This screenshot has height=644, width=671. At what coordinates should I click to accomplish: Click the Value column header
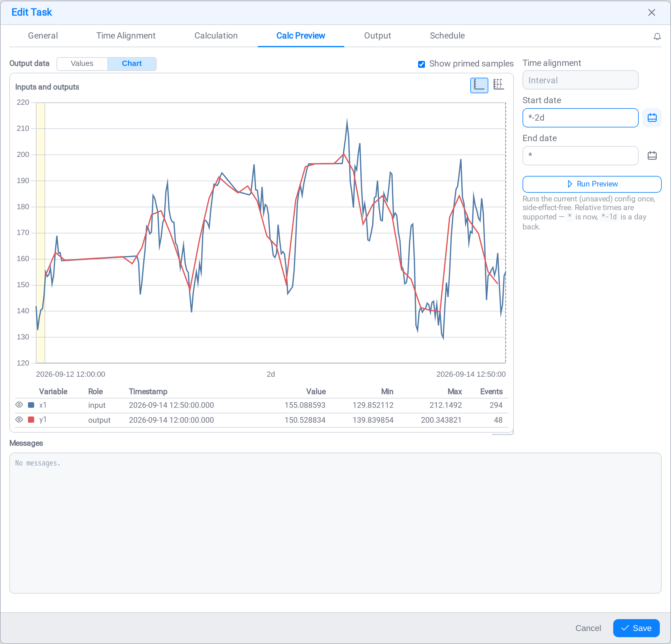coord(316,392)
